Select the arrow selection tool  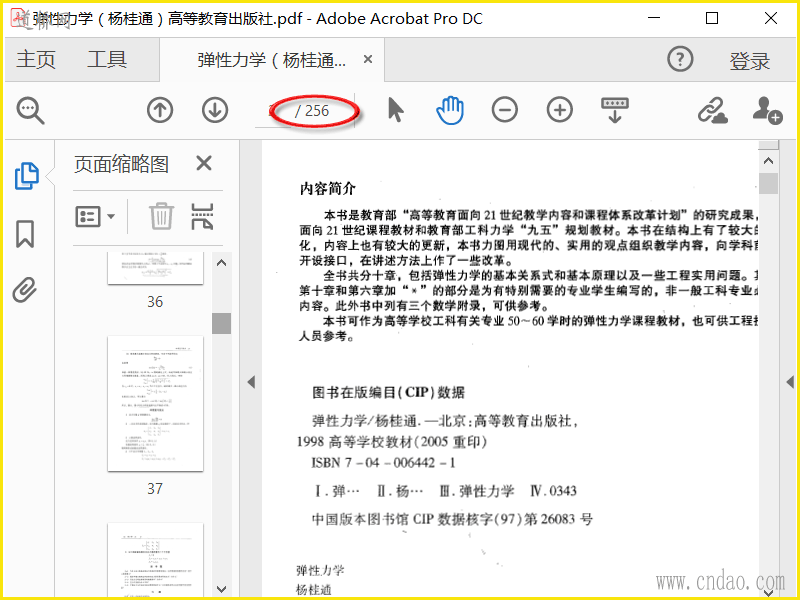point(395,110)
